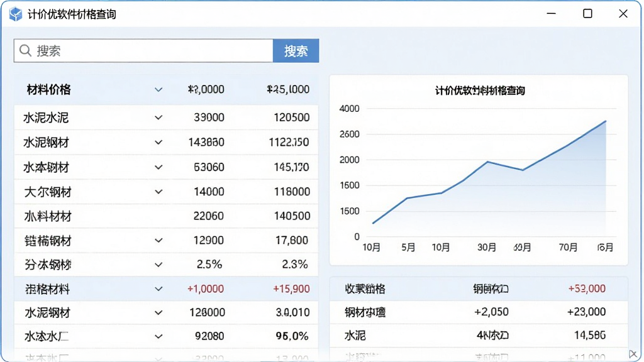Viewport: 644px width, 362px height.
Task: Maximize the window
Action: pyautogui.click(x=587, y=14)
